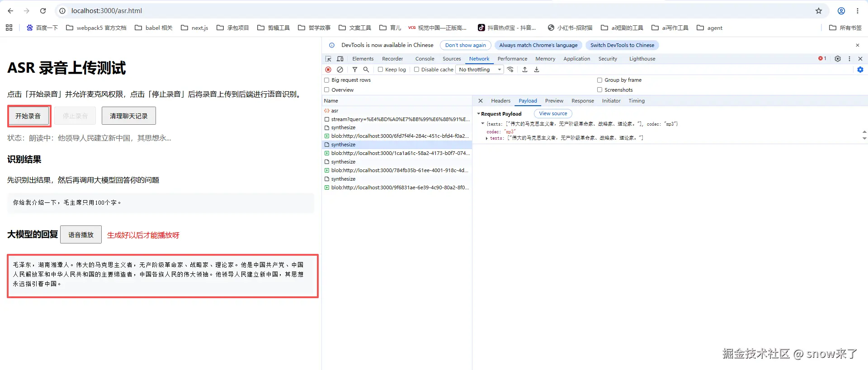The width and height of the screenshot is (868, 370).
Task: Click the 语音播放 button
Action: (81, 235)
